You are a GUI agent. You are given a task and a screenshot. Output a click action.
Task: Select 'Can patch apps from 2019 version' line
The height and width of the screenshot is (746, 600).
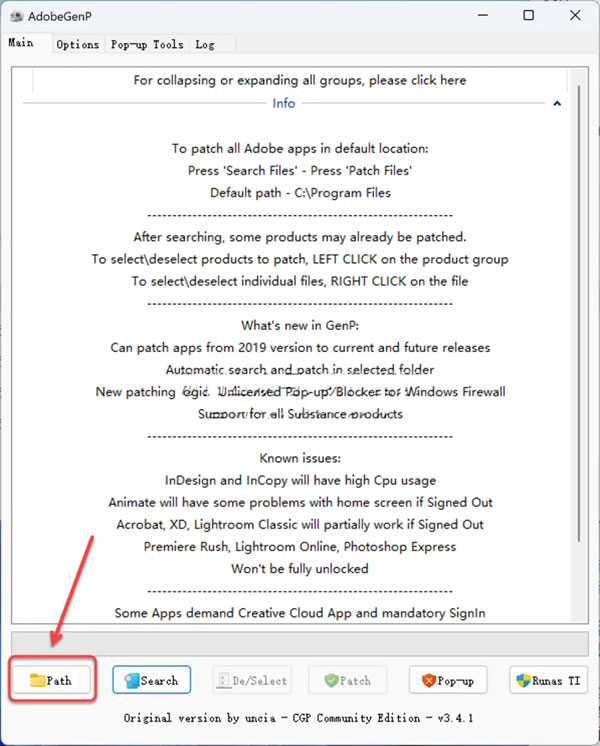[x=300, y=347]
